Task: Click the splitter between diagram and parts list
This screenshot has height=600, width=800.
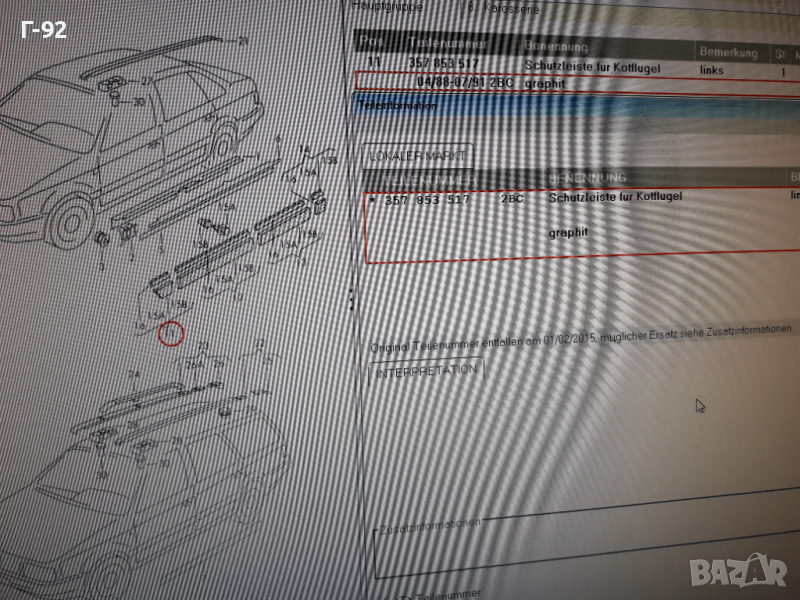Action: (350, 300)
